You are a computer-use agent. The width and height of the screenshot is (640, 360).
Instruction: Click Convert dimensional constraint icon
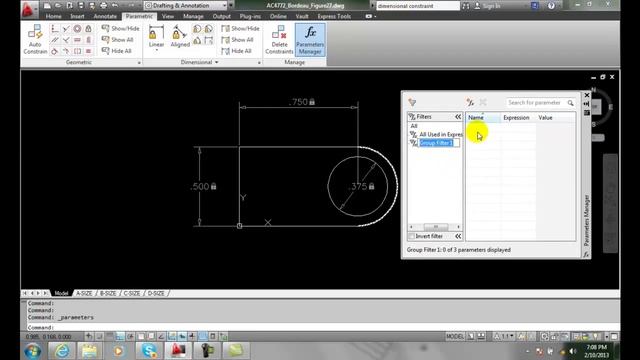[209, 40]
